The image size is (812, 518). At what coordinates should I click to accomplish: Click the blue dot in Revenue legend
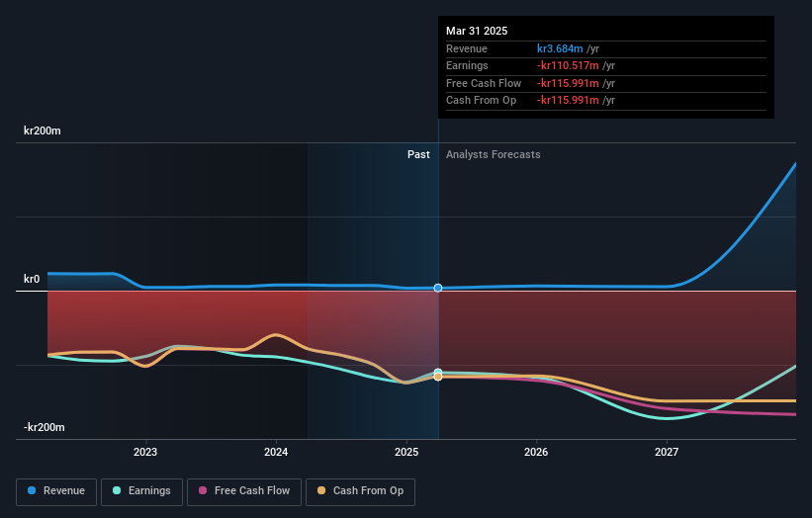point(32,490)
